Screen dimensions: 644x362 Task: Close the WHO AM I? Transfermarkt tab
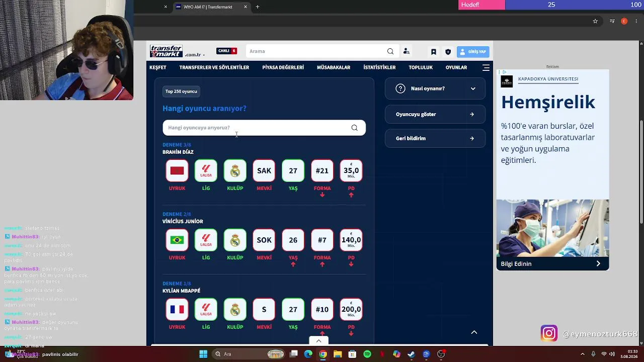coord(246,7)
